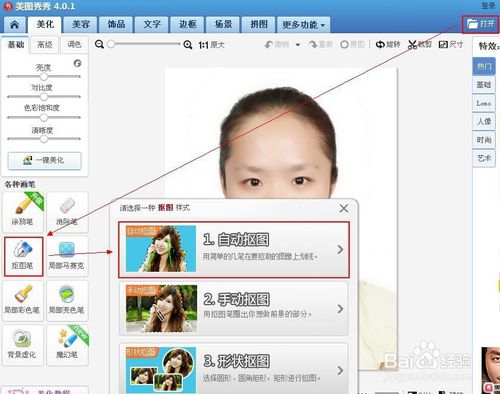Open the 旋转 rotate tool
The width and height of the screenshot is (500, 394).
[388, 44]
